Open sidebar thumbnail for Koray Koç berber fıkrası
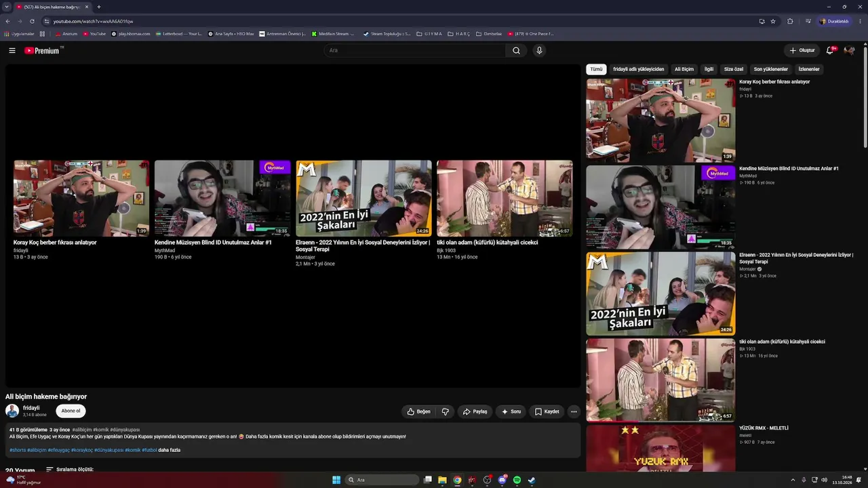 pyautogui.click(x=660, y=121)
